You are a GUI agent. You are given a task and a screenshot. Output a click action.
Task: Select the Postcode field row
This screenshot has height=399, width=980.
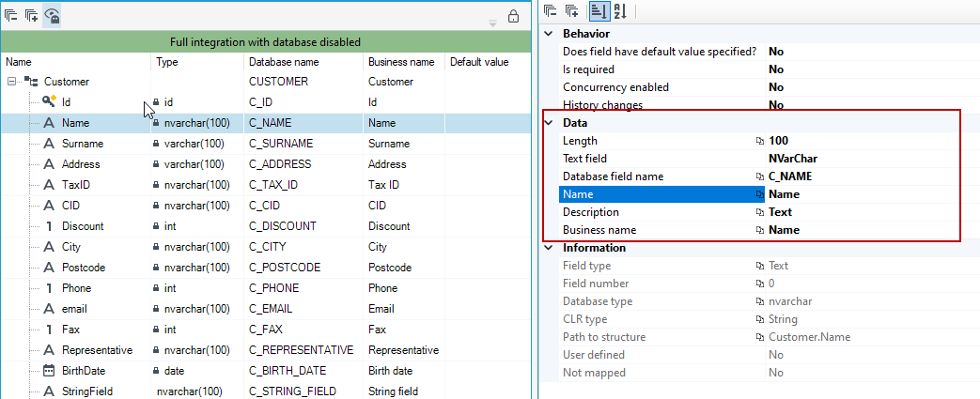pos(266,268)
